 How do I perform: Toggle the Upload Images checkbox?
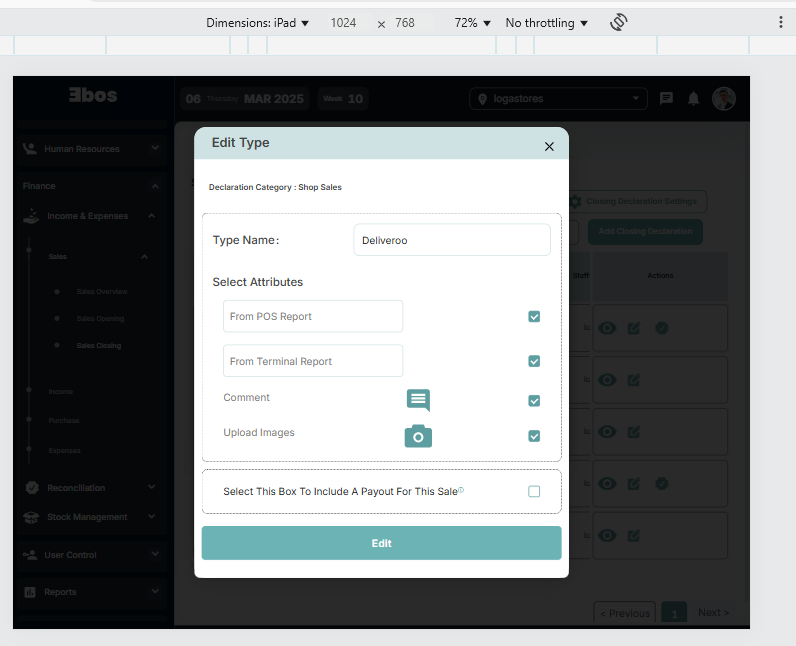coord(534,436)
